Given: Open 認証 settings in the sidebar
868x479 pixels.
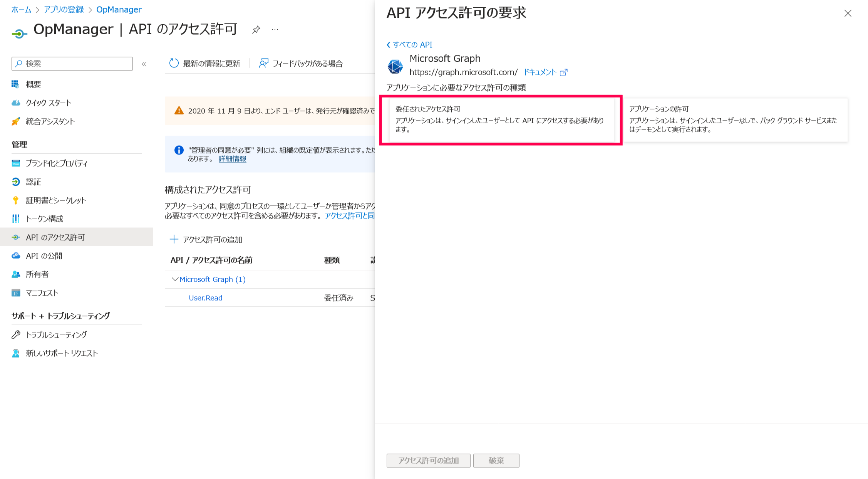Looking at the screenshot, I should [x=34, y=182].
